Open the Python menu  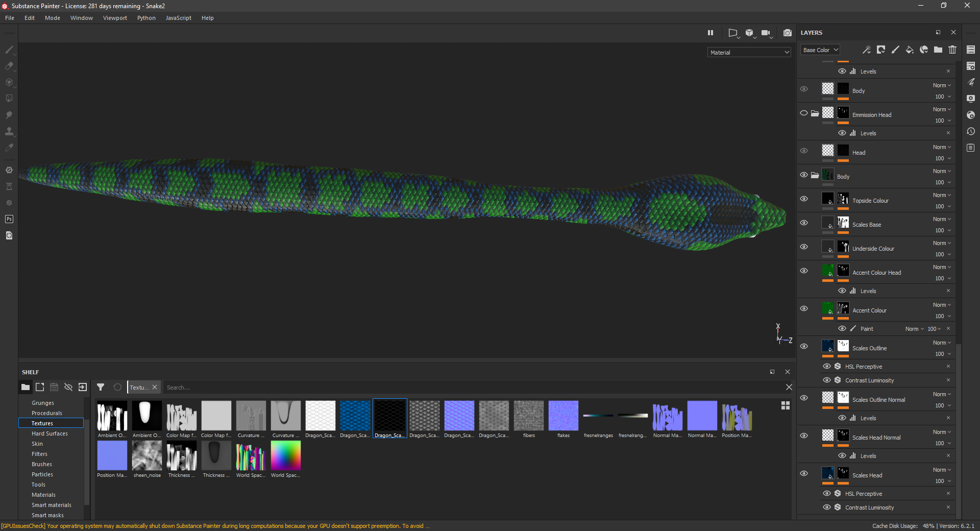[146, 18]
